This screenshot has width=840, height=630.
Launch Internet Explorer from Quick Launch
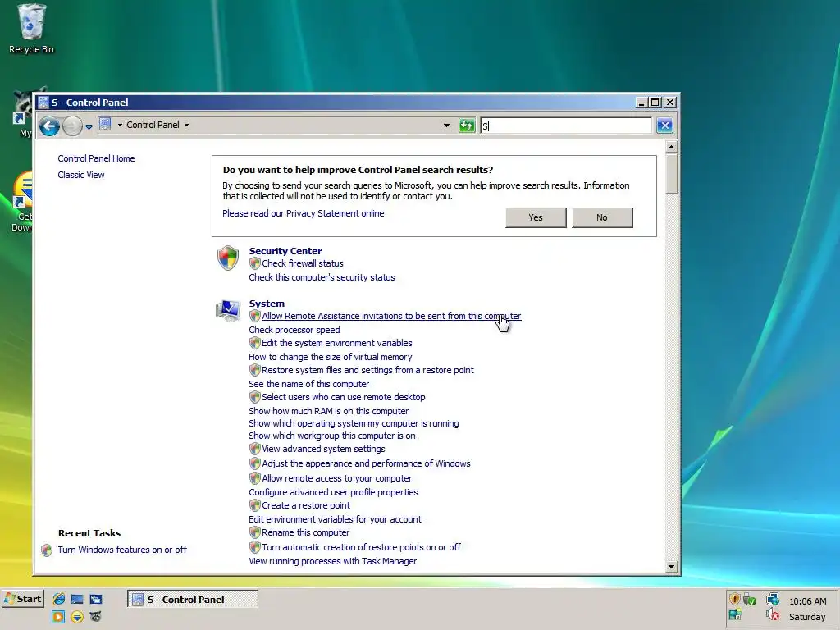click(58, 599)
